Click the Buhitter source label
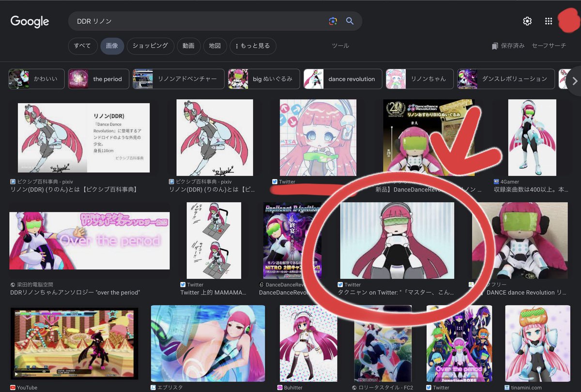This screenshot has width=581, height=392. (x=290, y=388)
